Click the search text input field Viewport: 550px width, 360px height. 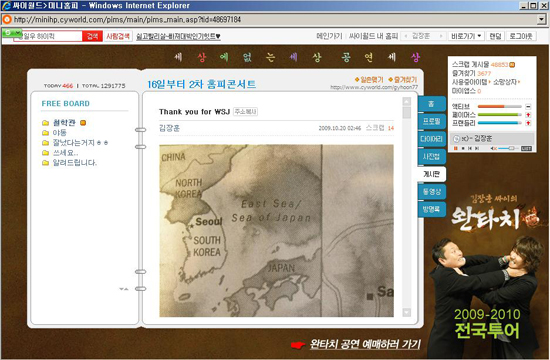point(49,36)
